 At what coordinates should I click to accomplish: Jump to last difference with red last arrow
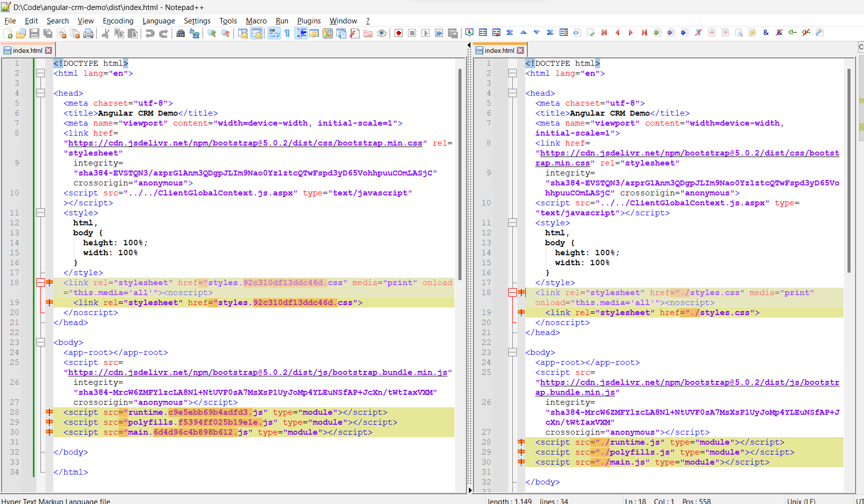(x=645, y=33)
